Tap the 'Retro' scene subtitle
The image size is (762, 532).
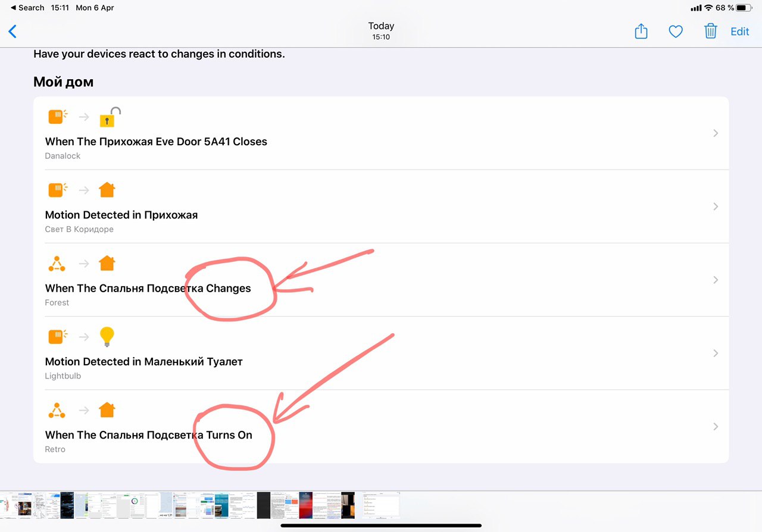[x=55, y=449]
